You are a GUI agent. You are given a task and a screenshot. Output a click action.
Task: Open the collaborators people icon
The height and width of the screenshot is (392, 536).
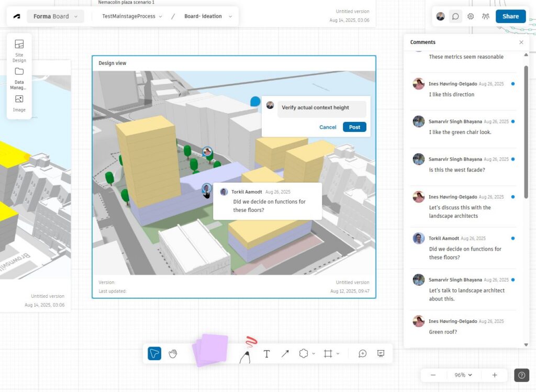486,16
